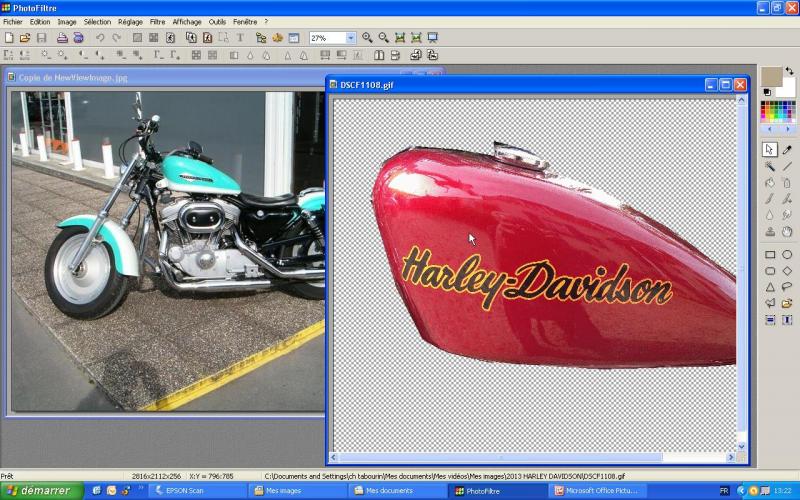Choose the Rhombus selection shape

pos(787,271)
